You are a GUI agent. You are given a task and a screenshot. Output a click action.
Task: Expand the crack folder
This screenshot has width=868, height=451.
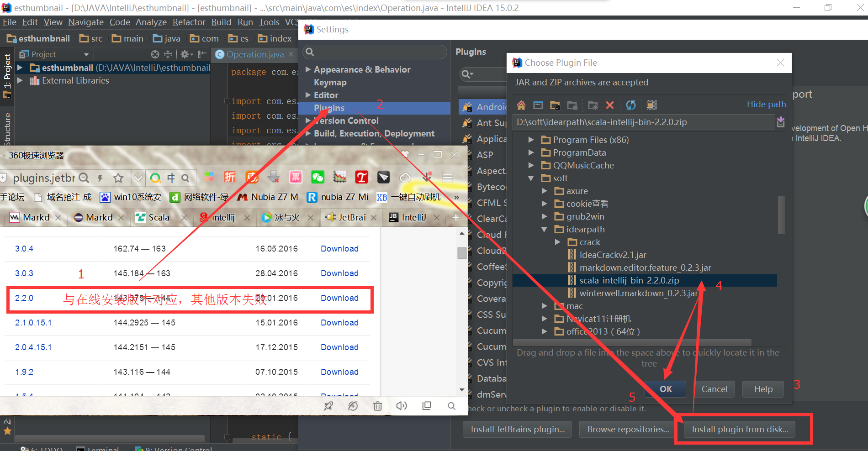coord(557,242)
